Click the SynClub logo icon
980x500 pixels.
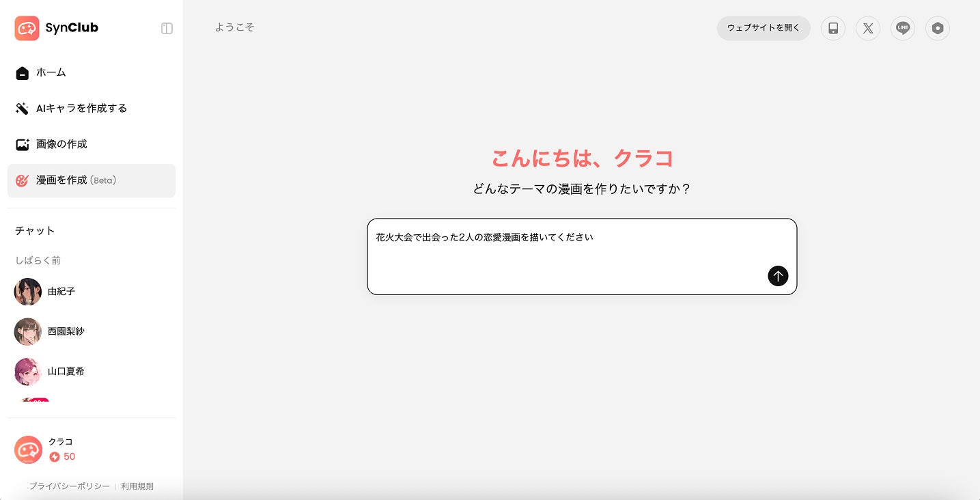click(x=27, y=28)
